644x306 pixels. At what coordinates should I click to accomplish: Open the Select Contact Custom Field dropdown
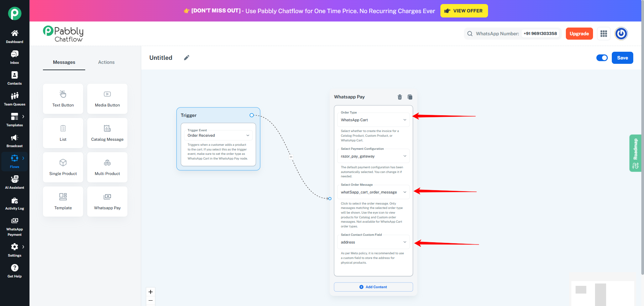tap(373, 242)
